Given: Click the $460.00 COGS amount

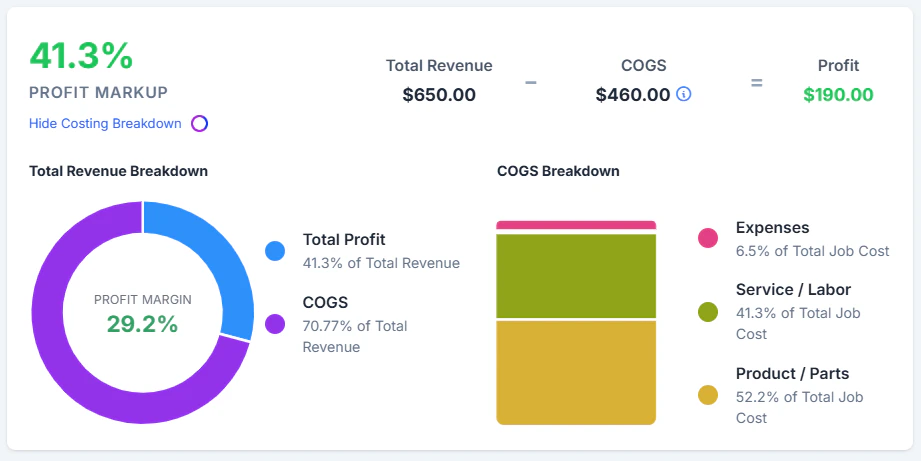Looking at the screenshot, I should click(x=633, y=95).
